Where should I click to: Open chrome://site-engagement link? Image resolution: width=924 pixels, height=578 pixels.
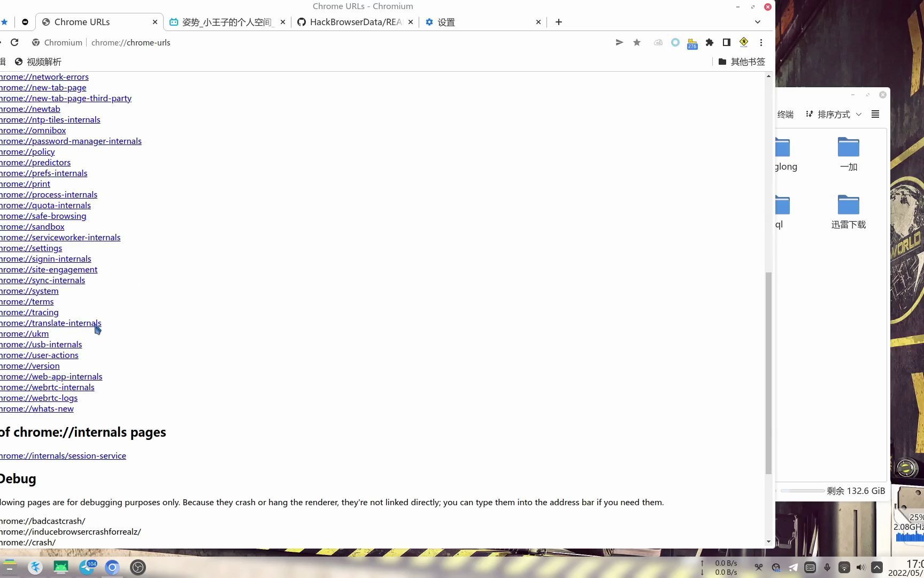point(49,269)
